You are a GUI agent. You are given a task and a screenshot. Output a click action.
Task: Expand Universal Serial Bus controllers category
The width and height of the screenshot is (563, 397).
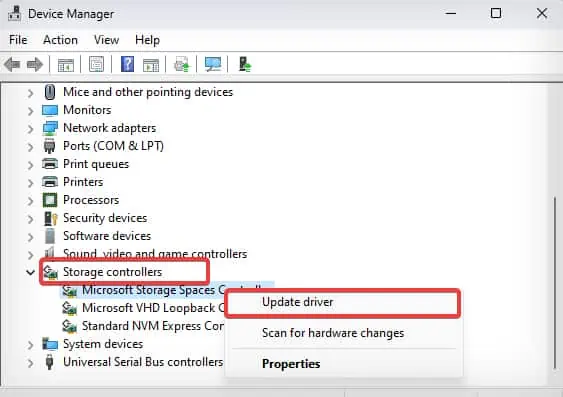pos(31,363)
